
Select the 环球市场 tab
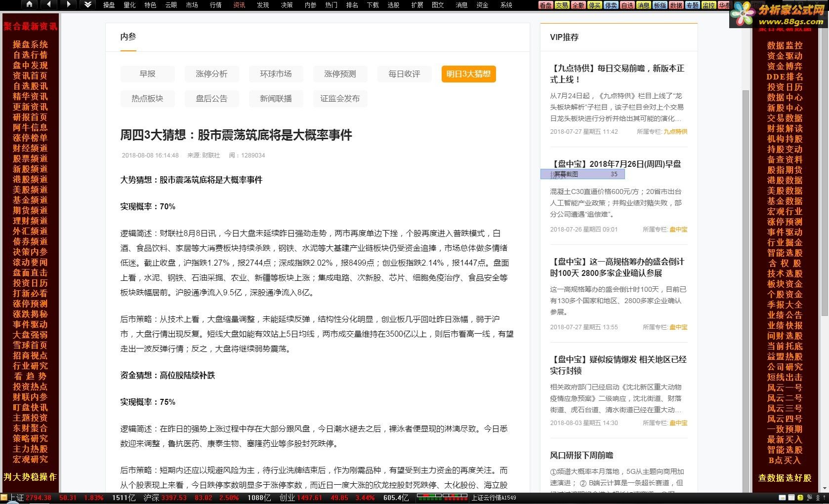tap(276, 74)
